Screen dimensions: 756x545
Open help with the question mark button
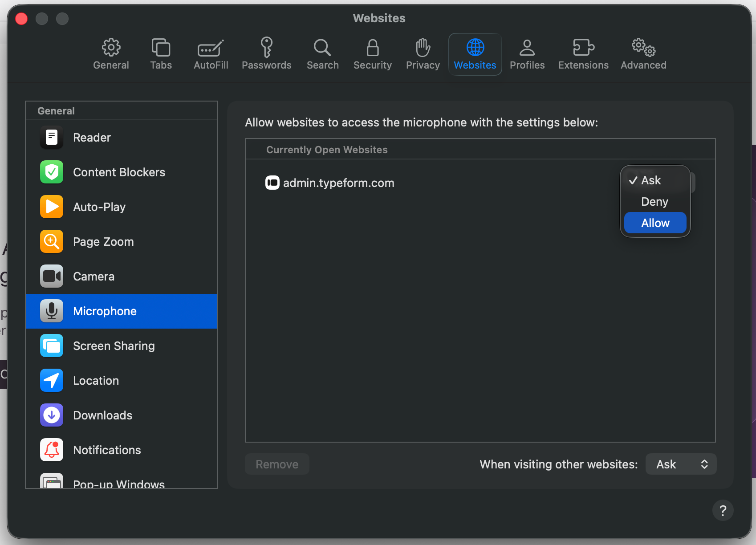pos(723,510)
